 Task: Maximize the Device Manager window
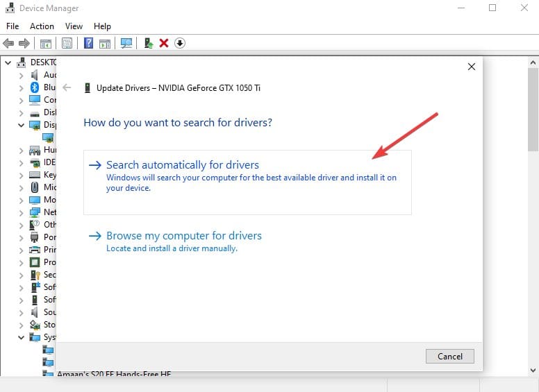492,8
